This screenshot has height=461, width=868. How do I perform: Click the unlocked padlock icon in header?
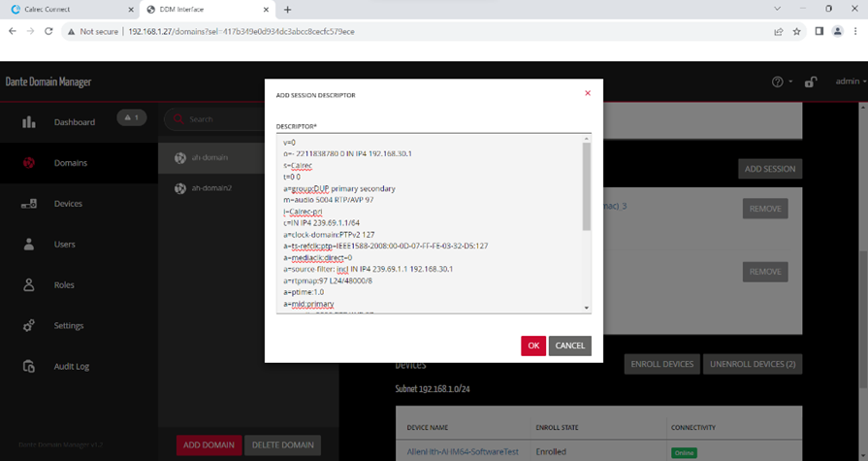(811, 82)
